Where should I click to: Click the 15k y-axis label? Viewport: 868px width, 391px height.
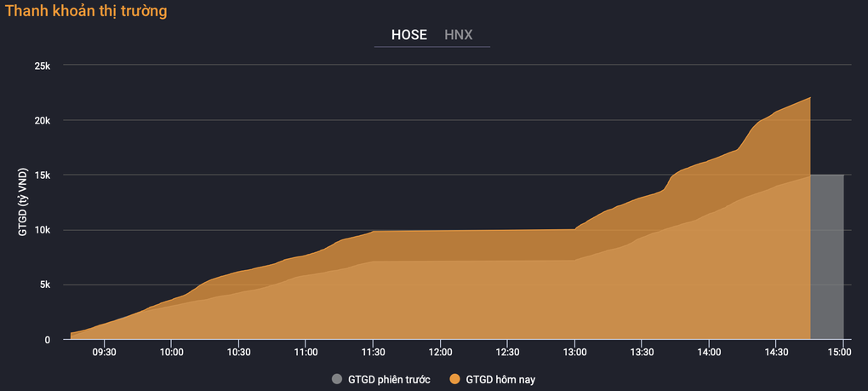tap(42, 175)
